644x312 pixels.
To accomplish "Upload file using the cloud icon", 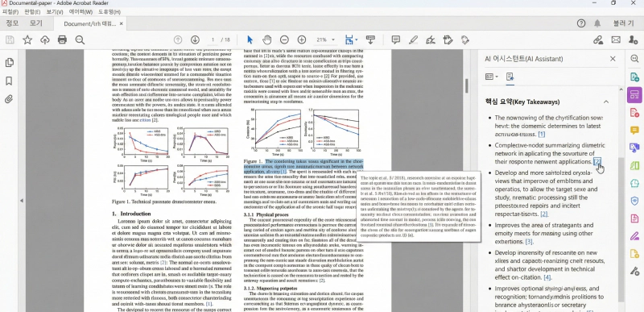I will point(45,40).
